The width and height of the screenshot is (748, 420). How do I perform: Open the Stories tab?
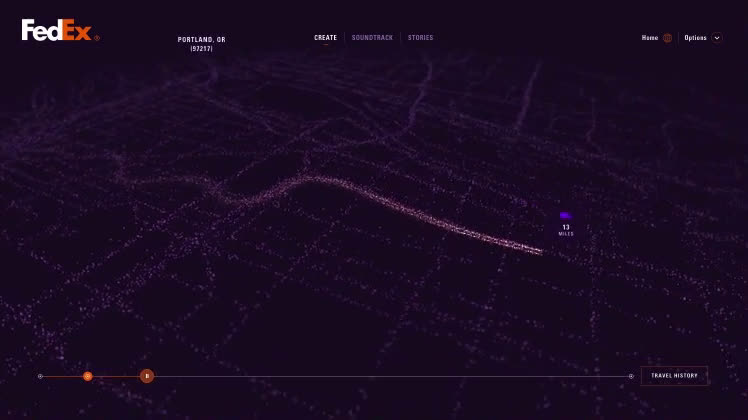420,38
